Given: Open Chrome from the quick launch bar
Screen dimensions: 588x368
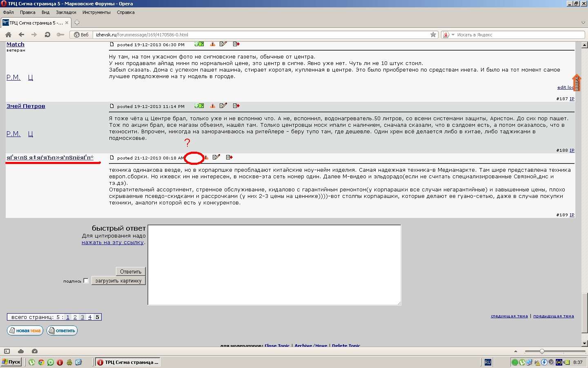Looking at the screenshot, I should point(41,362).
